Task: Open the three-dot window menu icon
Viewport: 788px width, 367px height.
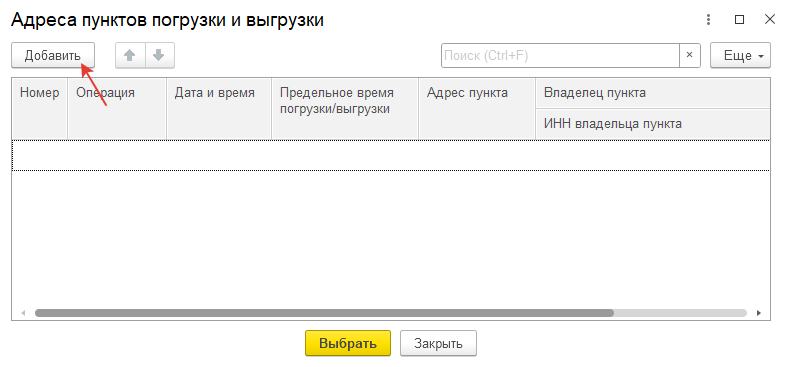Action: pyautogui.click(x=709, y=20)
